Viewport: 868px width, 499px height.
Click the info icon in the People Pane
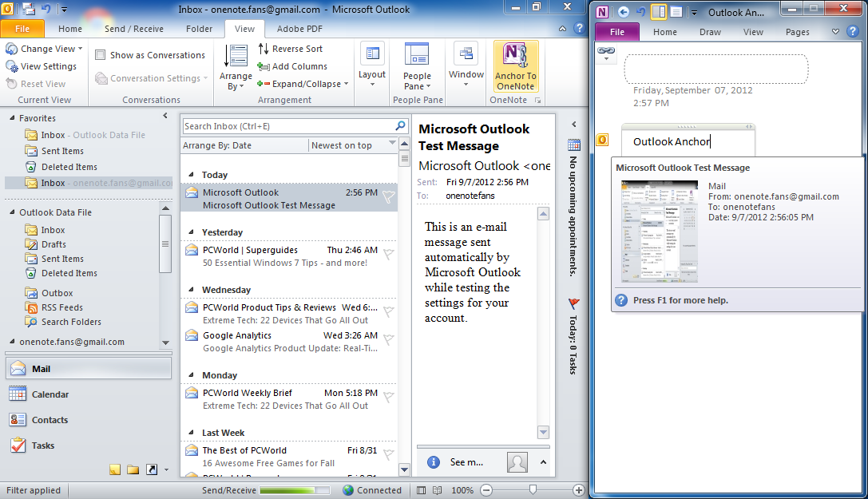pos(434,462)
